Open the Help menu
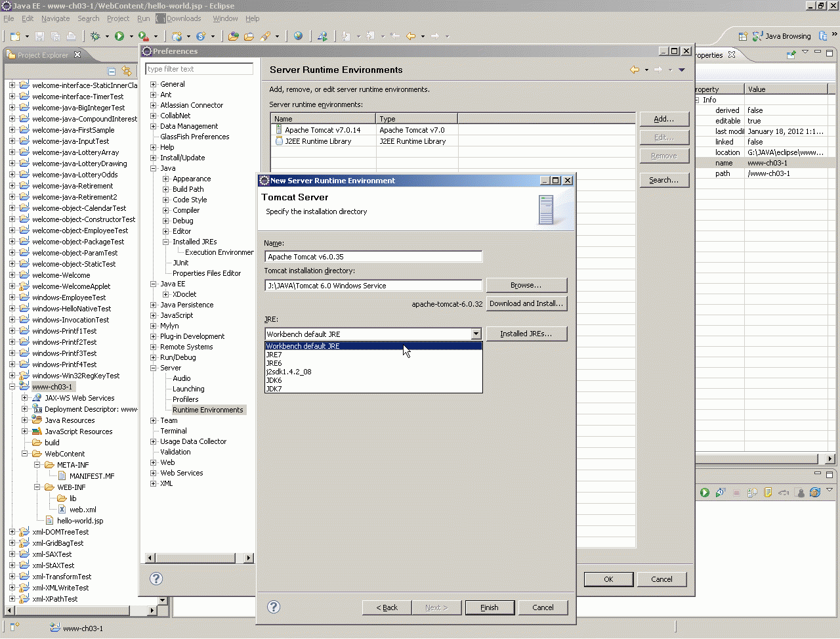Viewport: 840px width, 639px height. pyautogui.click(x=253, y=18)
